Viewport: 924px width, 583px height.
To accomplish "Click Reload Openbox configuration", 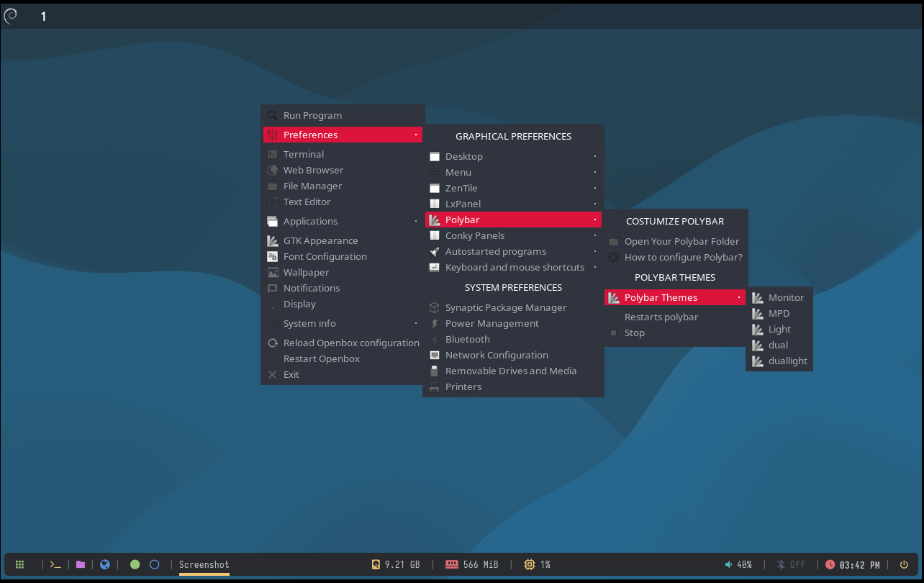I will click(x=350, y=343).
